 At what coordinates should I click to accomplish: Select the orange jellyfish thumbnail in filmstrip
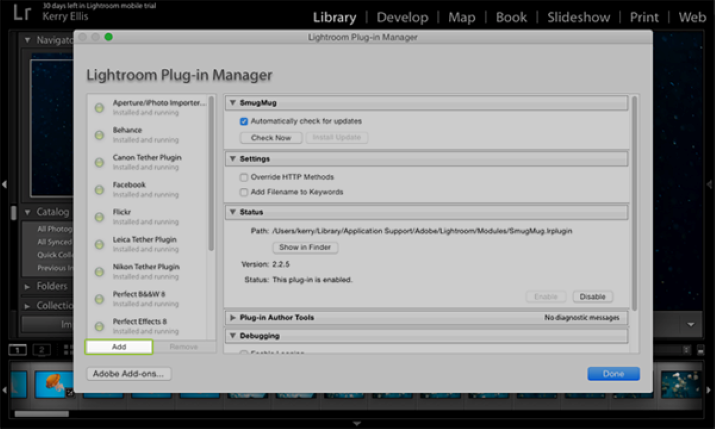coord(54,384)
